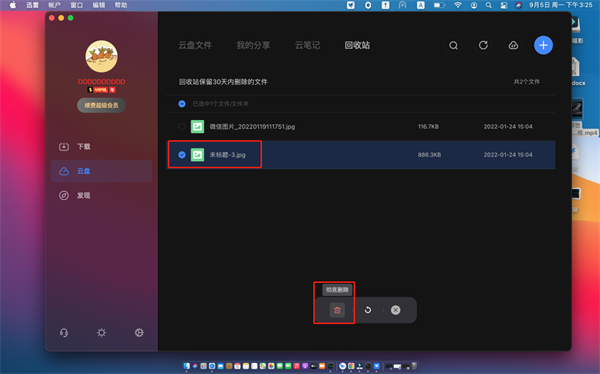The width and height of the screenshot is (600, 374).
Task: Open the 编辑 menu
Action: click(x=99, y=5)
